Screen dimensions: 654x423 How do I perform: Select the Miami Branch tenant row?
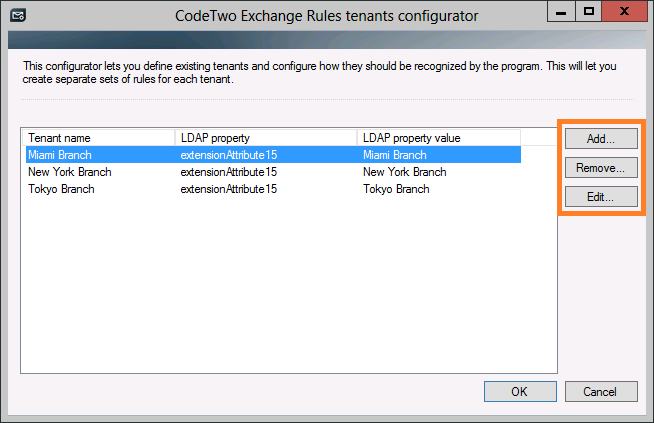pos(273,155)
